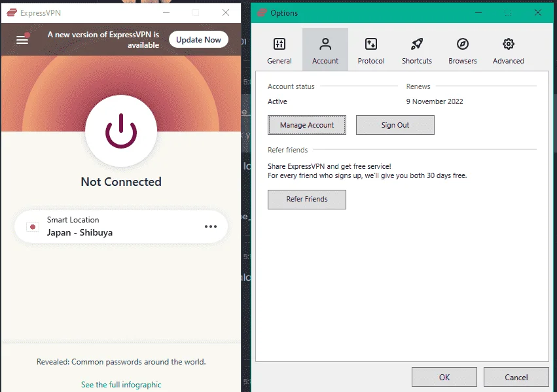This screenshot has width=557, height=392.
Task: Open the Browsers tab
Action: click(463, 50)
